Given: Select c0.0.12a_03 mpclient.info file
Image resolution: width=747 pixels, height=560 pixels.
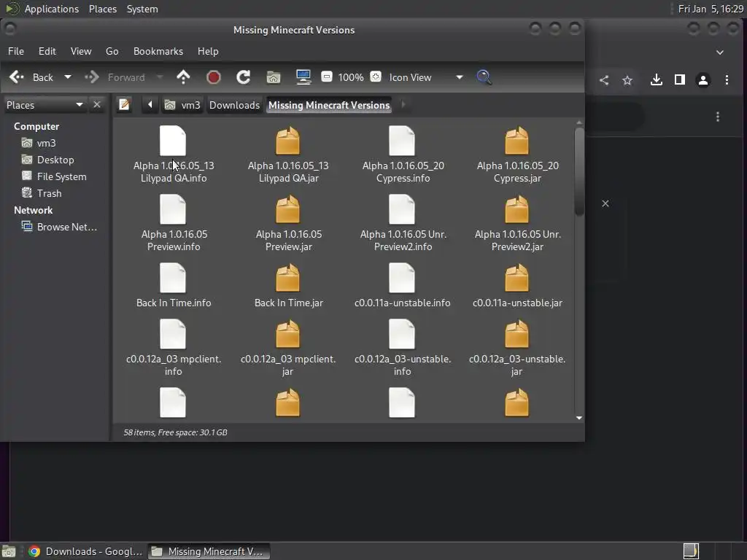Looking at the screenshot, I should click(x=174, y=348).
